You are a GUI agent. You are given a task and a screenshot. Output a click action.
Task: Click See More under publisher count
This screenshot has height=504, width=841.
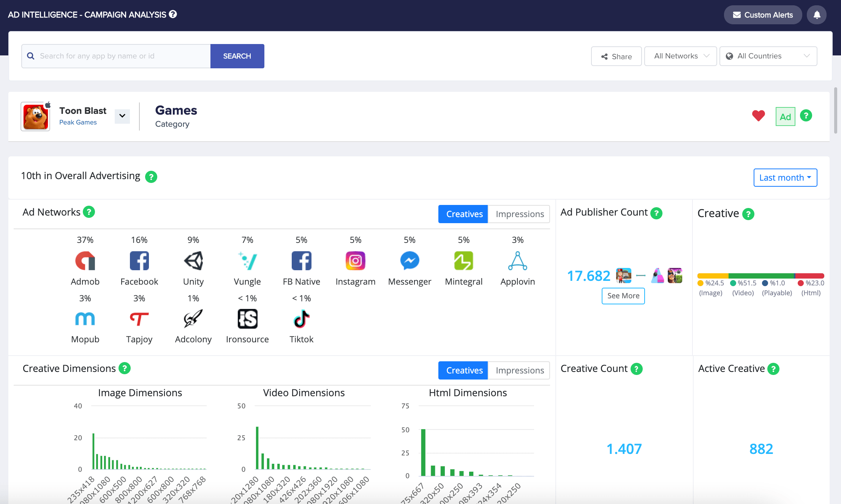(x=623, y=296)
